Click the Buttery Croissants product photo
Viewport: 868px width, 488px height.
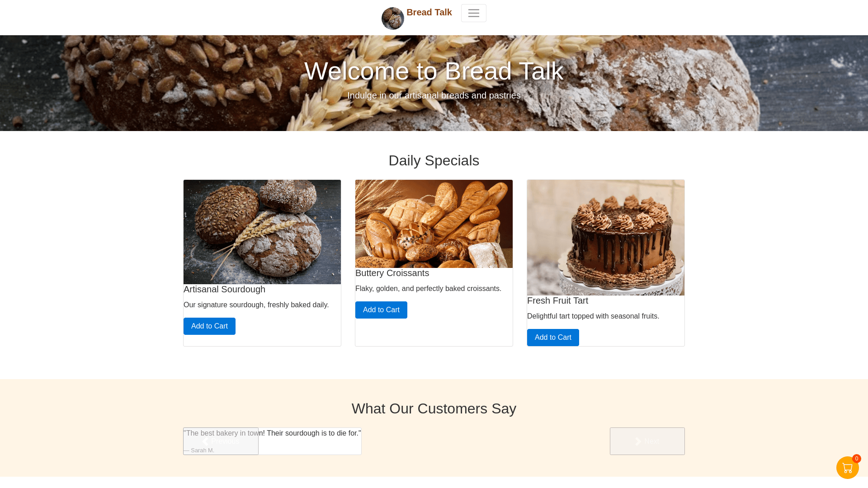pyautogui.click(x=434, y=224)
